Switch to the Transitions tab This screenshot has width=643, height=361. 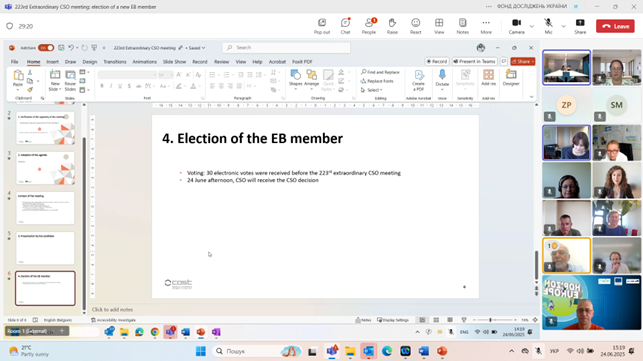coord(114,62)
